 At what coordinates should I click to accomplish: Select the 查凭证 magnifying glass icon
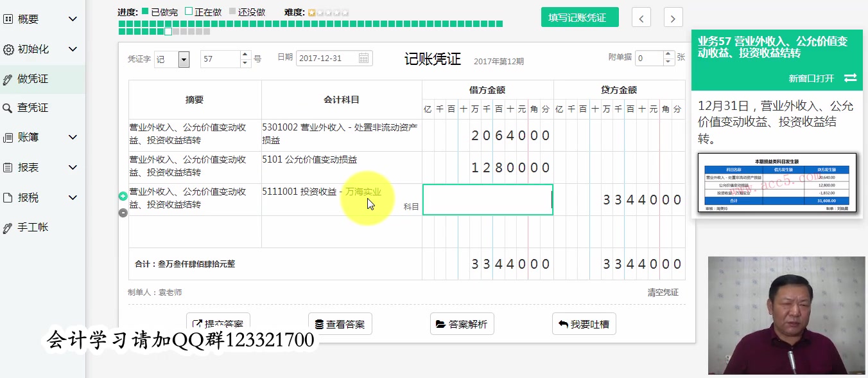8,106
